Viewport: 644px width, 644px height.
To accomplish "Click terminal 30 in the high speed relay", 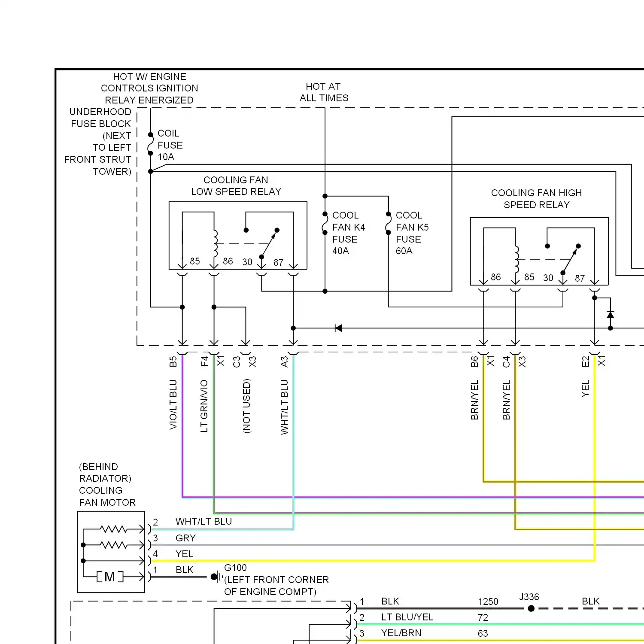I will [548, 278].
